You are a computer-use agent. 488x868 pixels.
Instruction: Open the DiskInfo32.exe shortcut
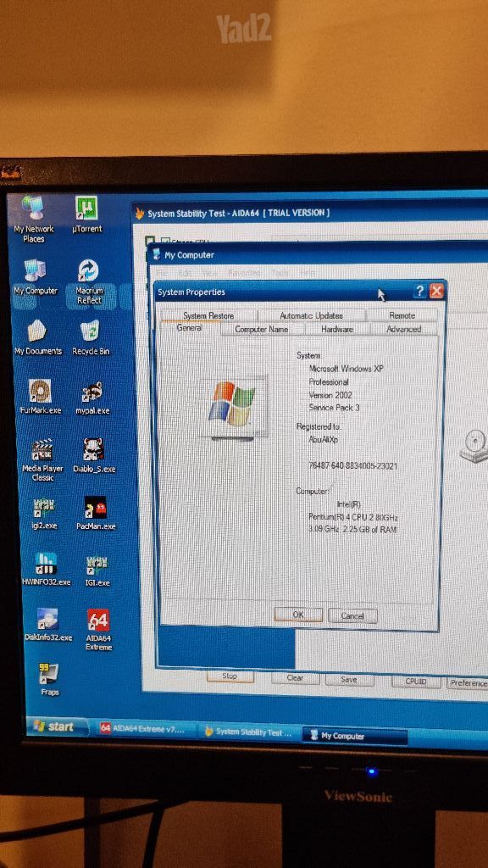coord(48,625)
